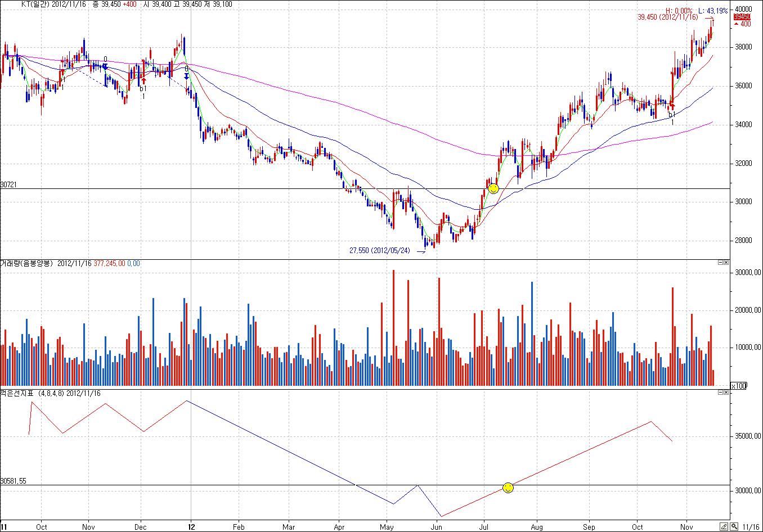The image size is (763, 532).
Task: Click the pencil drawing tool icon
Action: tap(724, 527)
